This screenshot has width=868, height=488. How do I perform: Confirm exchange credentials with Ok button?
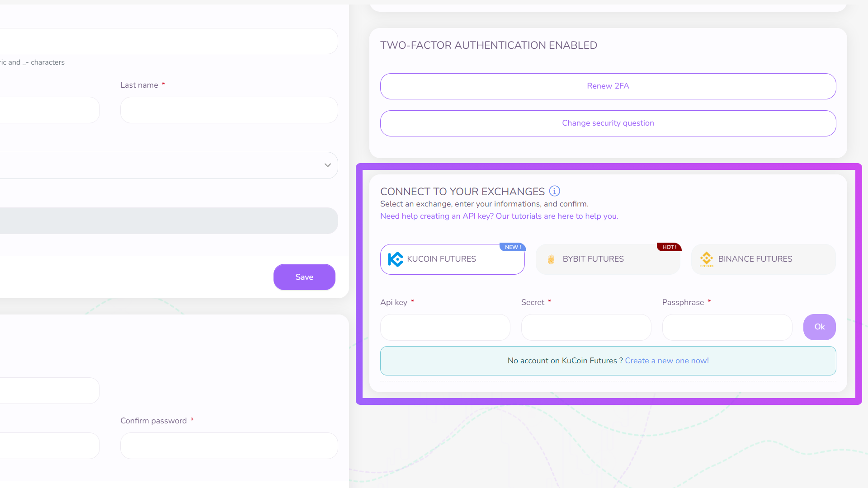pyautogui.click(x=819, y=327)
